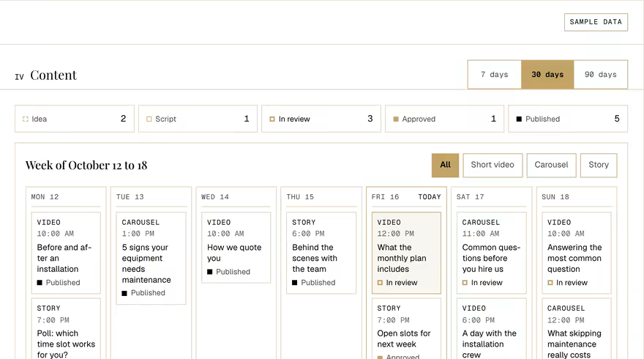Open 'What the monthly plan includes' card
Viewport: 644px width, 359px height.
coord(406,253)
